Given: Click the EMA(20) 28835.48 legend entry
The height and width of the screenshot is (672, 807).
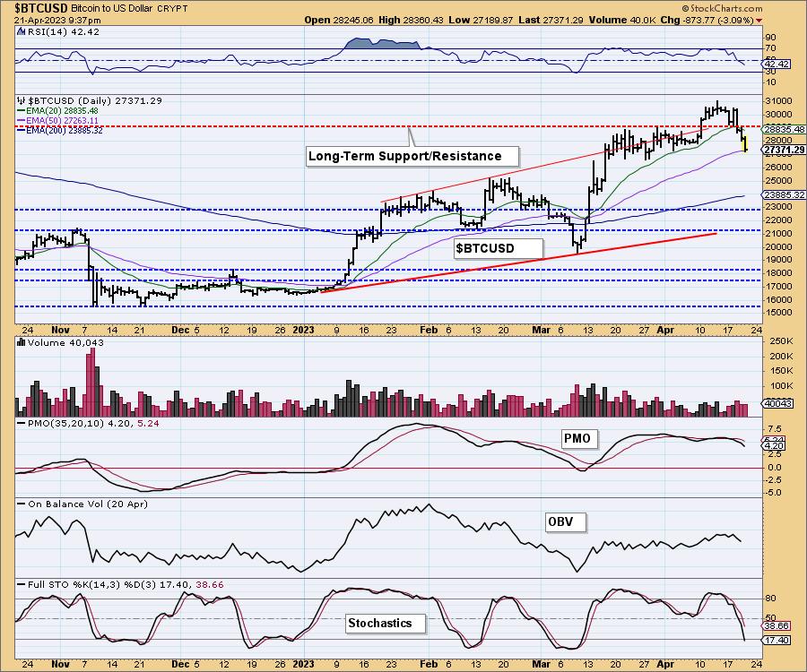Looking at the screenshot, I should click(57, 110).
